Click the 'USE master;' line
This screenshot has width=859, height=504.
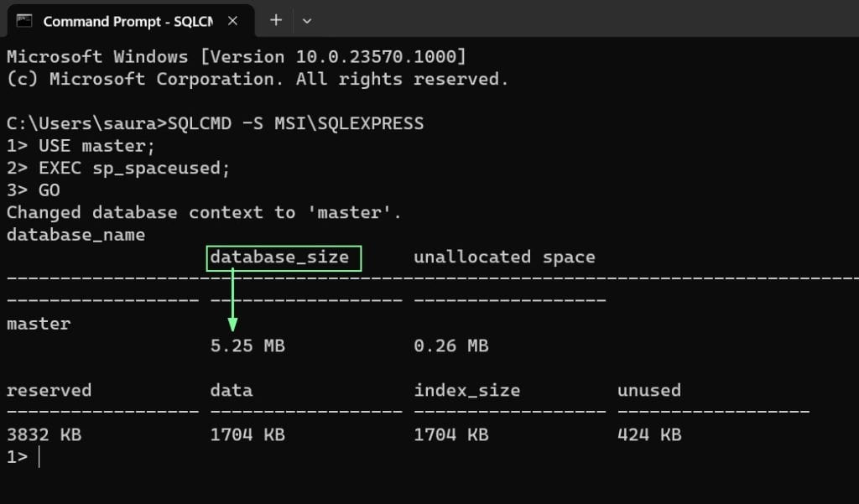pyautogui.click(x=81, y=146)
